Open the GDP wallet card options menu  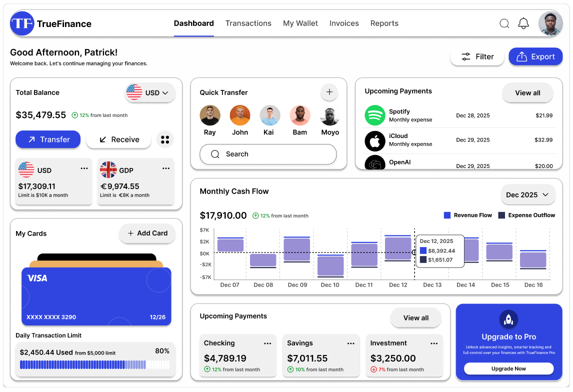coord(166,168)
